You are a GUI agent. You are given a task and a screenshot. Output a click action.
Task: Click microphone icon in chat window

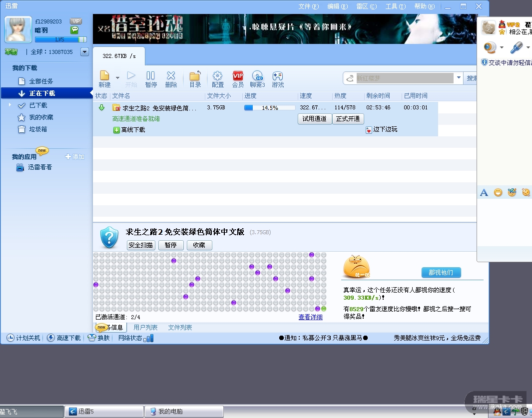tap(517, 47)
